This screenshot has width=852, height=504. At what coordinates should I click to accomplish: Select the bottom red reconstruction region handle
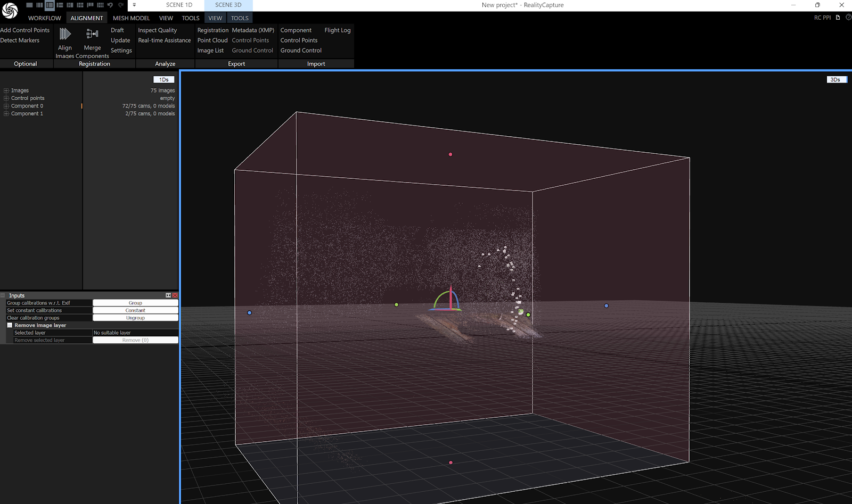click(450, 462)
